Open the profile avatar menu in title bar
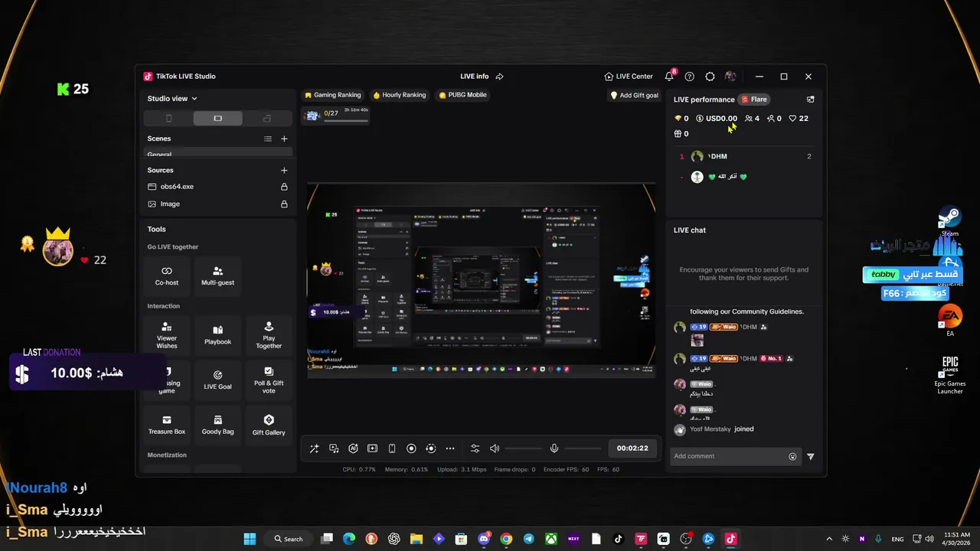980x551 pixels. (x=730, y=77)
